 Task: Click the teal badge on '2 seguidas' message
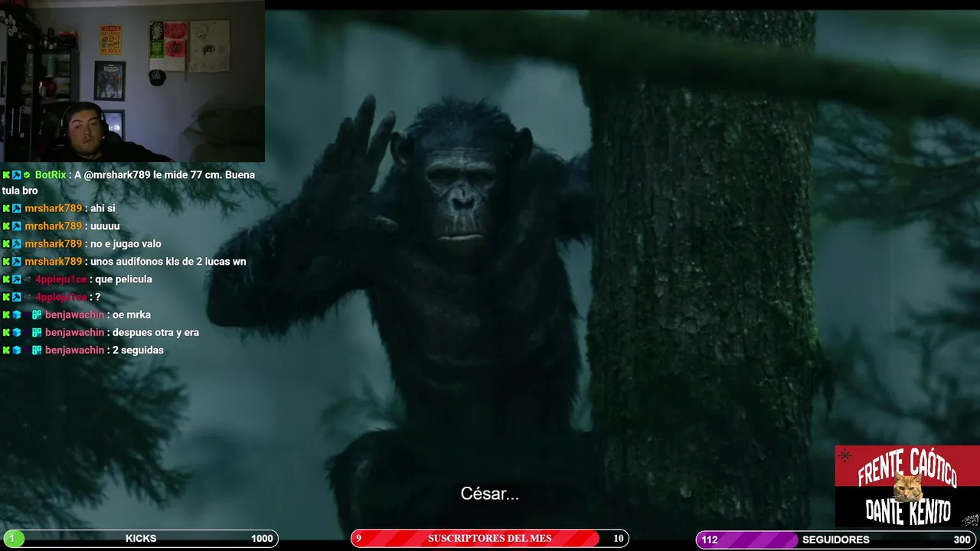[37, 350]
